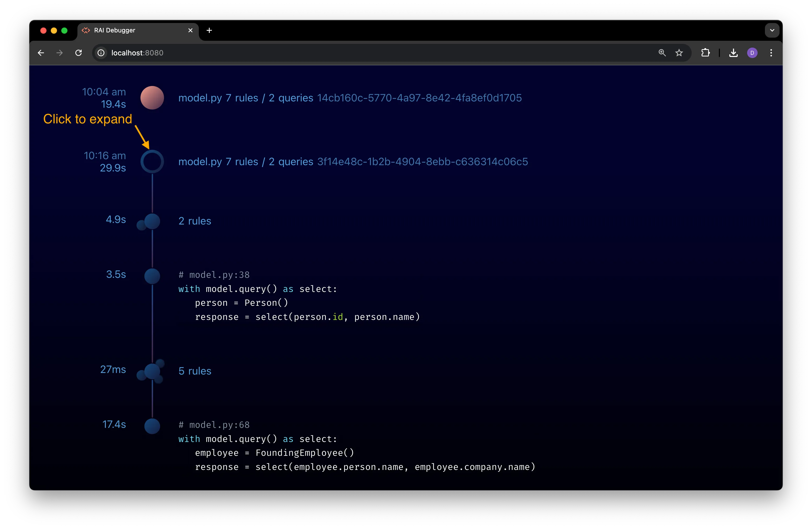The height and width of the screenshot is (529, 812).
Task: Click 'employee = FoundingEmployee()' code line
Action: pyautogui.click(x=275, y=453)
